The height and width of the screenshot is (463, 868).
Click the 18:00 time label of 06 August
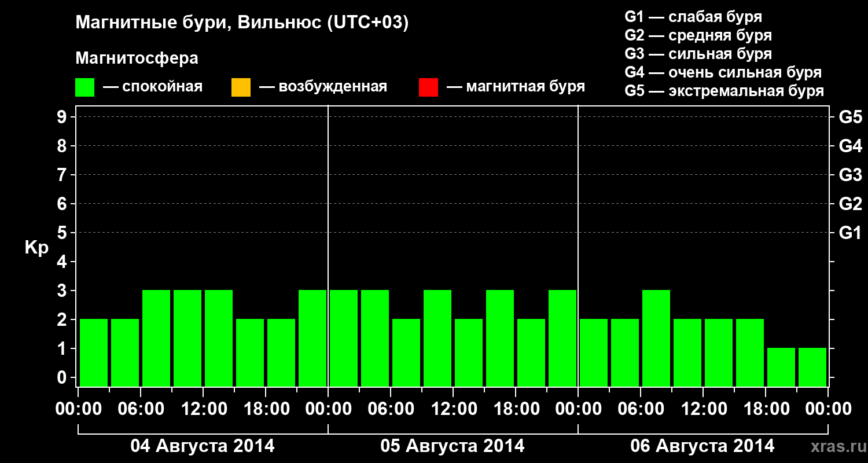coord(766,409)
